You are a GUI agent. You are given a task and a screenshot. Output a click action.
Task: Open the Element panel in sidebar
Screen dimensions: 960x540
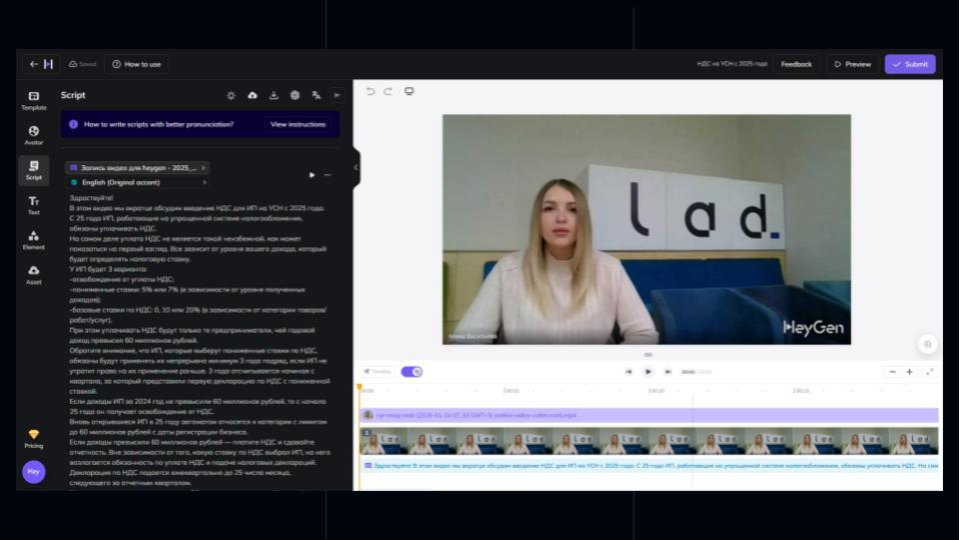(x=34, y=240)
